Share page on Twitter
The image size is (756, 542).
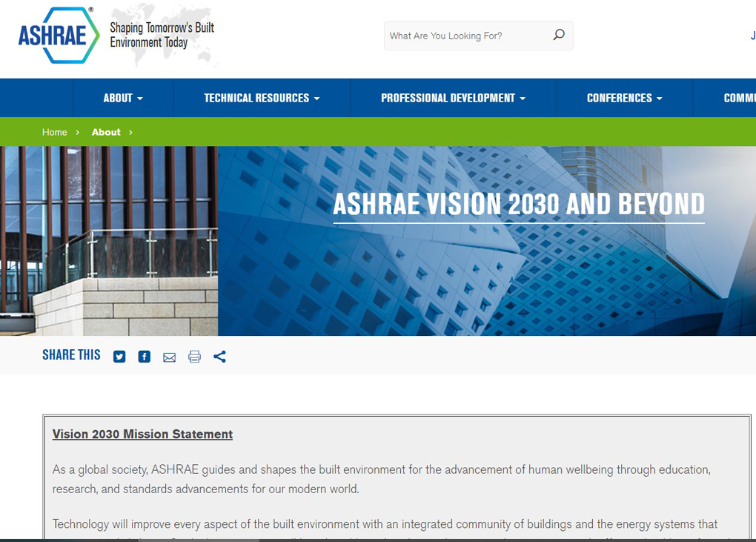click(119, 357)
